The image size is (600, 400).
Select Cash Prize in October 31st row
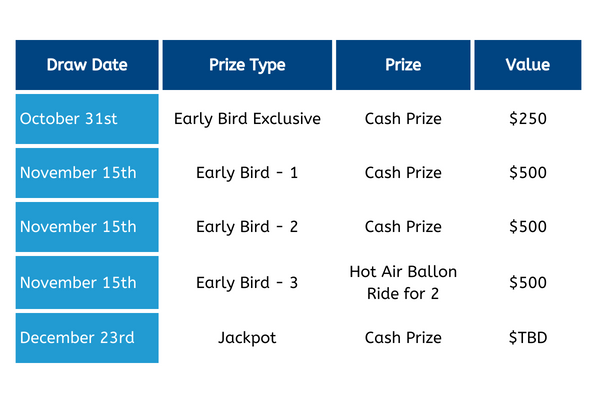(x=403, y=119)
